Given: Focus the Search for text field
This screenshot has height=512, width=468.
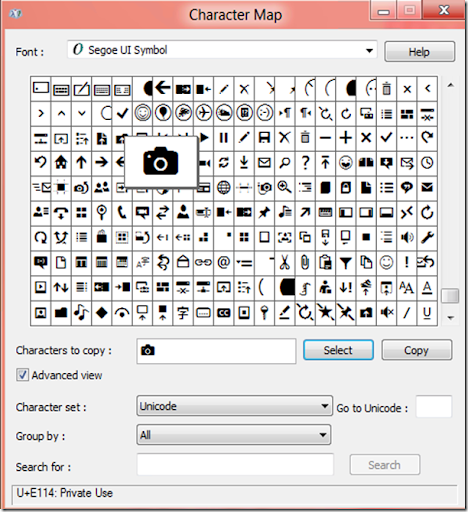Looking at the screenshot, I should click(x=235, y=464).
